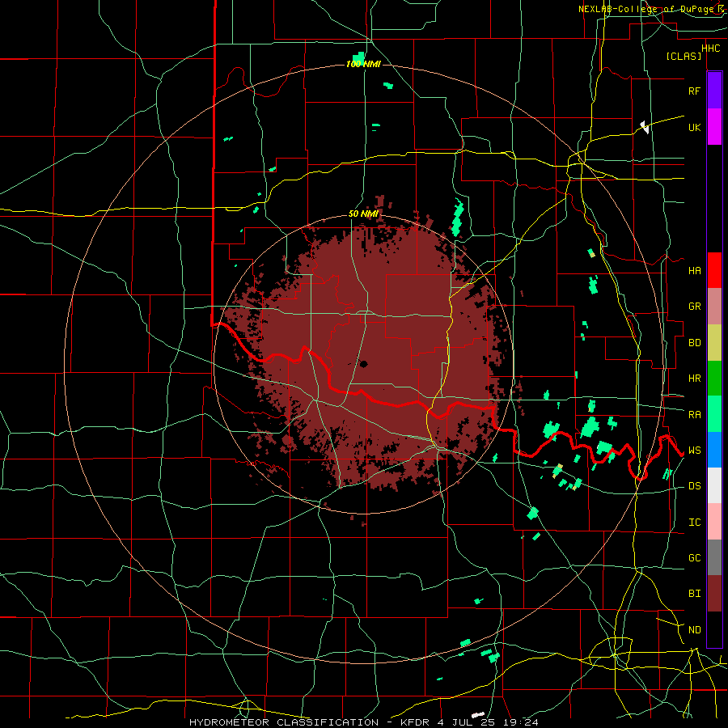This screenshot has height=728, width=728.
Task: Click the IC legend label
Action: pos(694,523)
